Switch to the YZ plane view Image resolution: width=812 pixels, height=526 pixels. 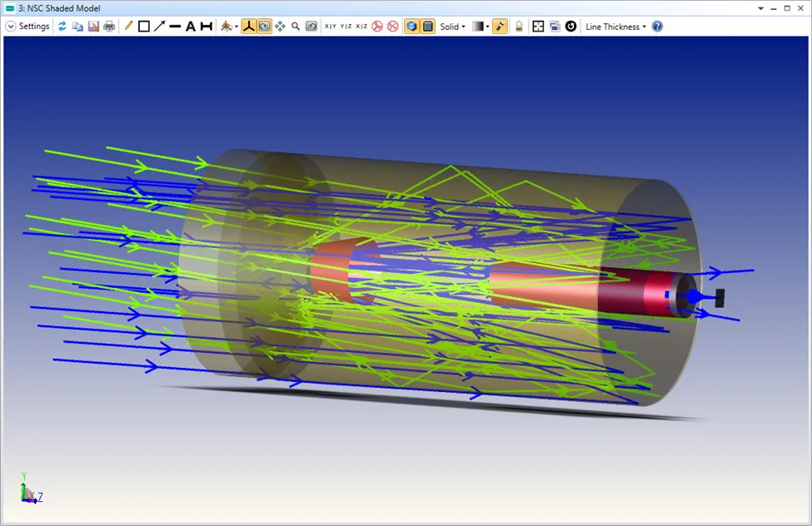coord(346,27)
